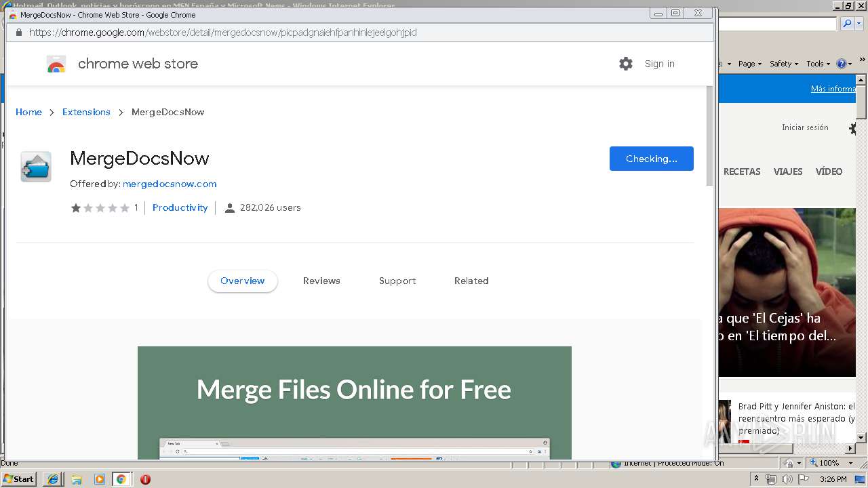Expand the IE security status dropdown arrow
The width and height of the screenshot is (868, 488).
tap(798, 463)
